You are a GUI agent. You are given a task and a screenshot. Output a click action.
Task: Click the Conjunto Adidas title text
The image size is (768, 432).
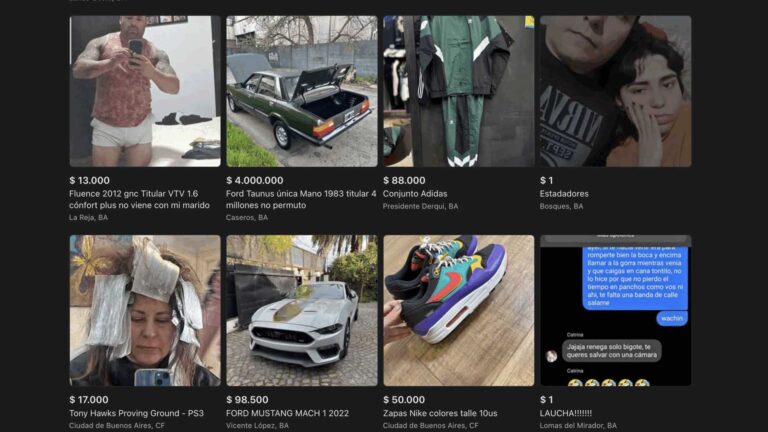click(415, 194)
